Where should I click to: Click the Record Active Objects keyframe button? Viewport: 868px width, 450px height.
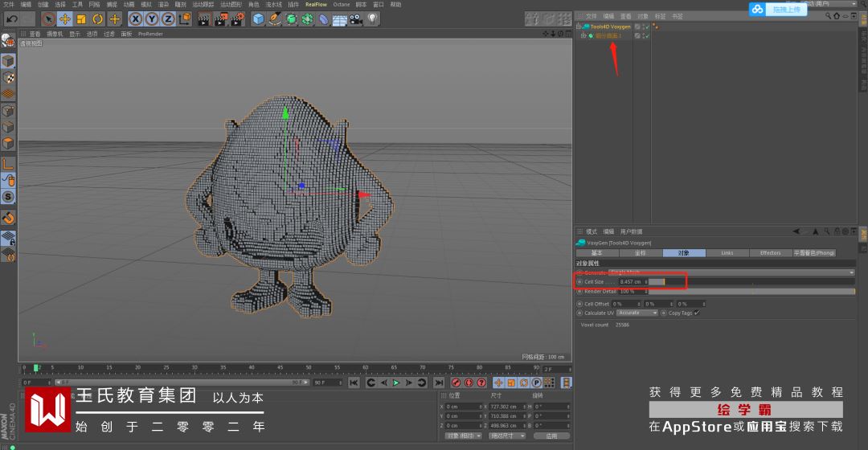pos(456,383)
